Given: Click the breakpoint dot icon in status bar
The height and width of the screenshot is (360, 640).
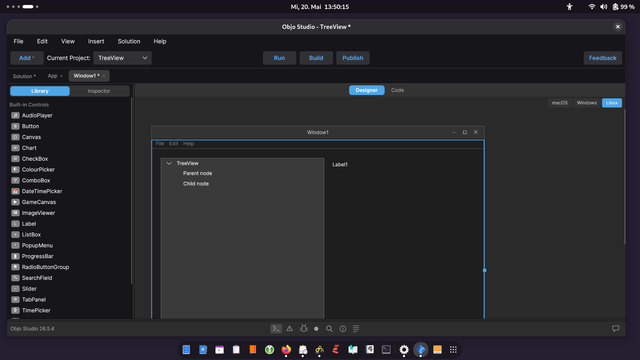Looking at the screenshot, I should [316, 329].
